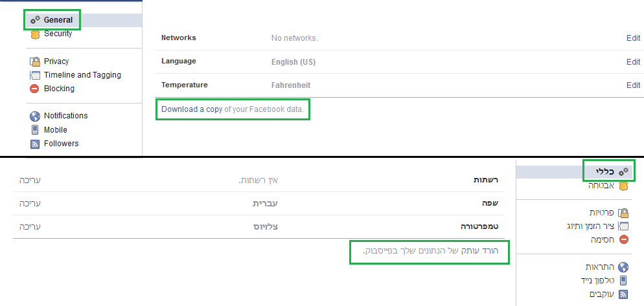Select Timeline and Tagging settings
This screenshot has height=306, width=644.
(82, 75)
